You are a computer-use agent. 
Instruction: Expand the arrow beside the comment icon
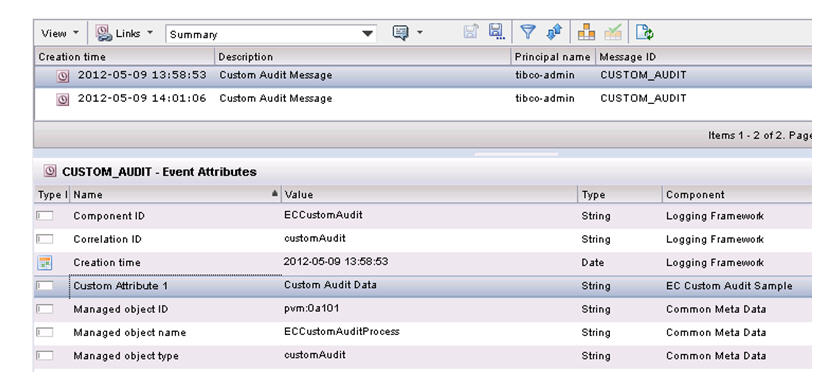coord(420,33)
